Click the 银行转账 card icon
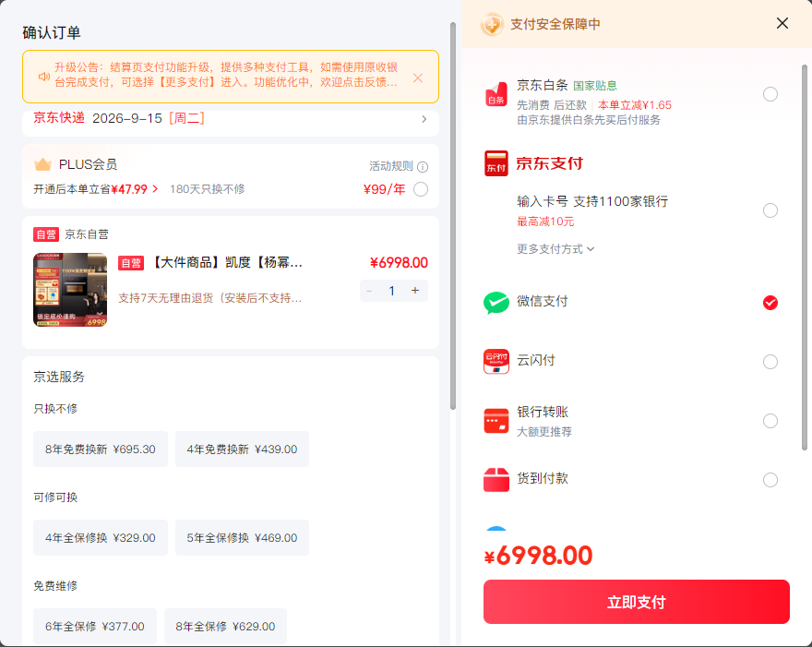 click(x=496, y=420)
